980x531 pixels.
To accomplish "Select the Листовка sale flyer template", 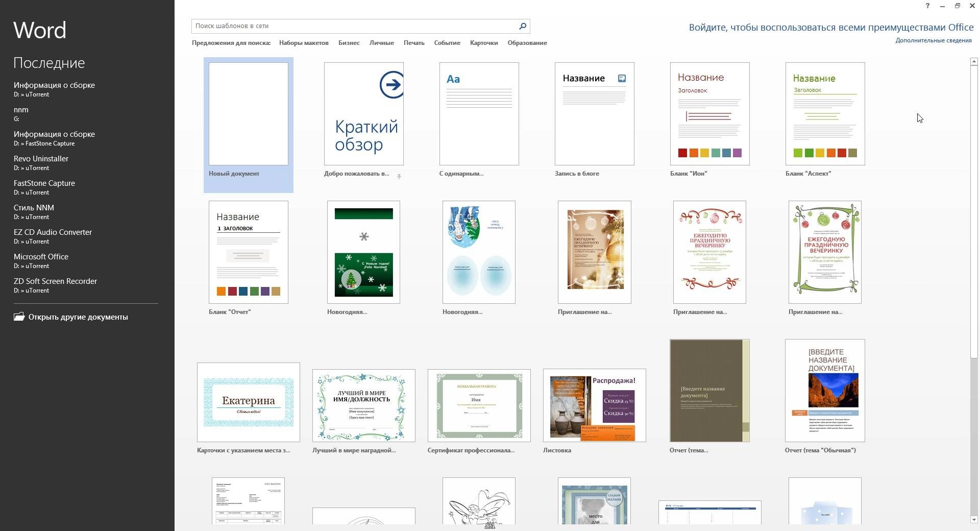I will (595, 405).
